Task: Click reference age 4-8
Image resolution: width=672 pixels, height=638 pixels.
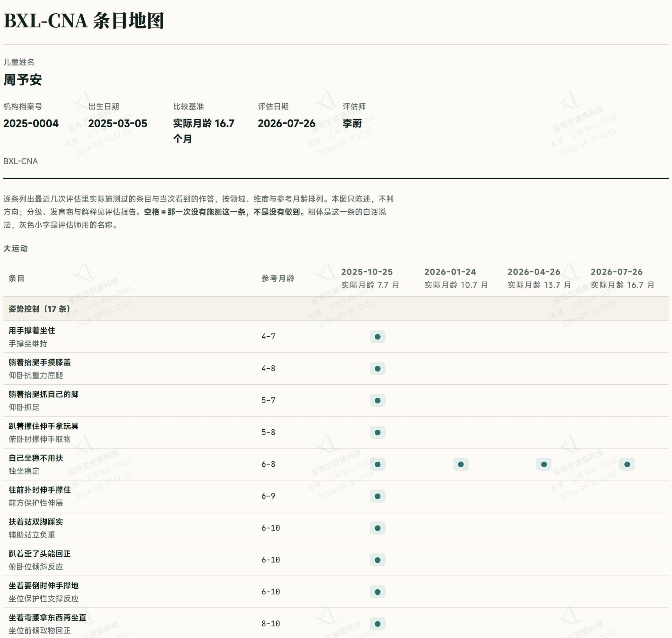Action: point(268,369)
